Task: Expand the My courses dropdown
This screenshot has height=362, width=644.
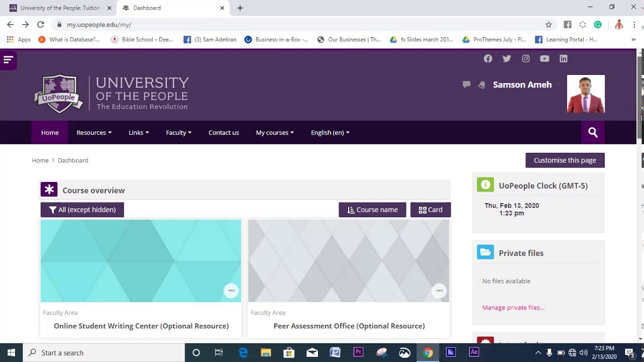Action: coord(275,133)
